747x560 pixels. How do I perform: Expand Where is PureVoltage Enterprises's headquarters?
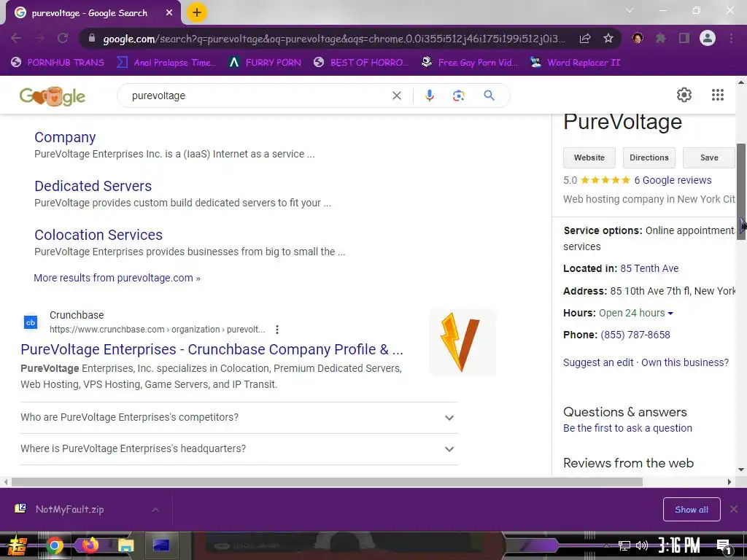[x=239, y=449]
